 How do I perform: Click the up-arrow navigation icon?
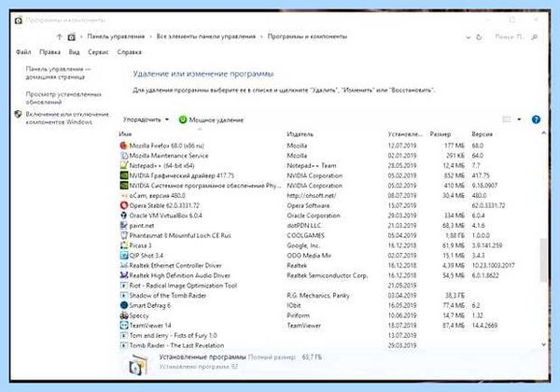tap(60, 36)
